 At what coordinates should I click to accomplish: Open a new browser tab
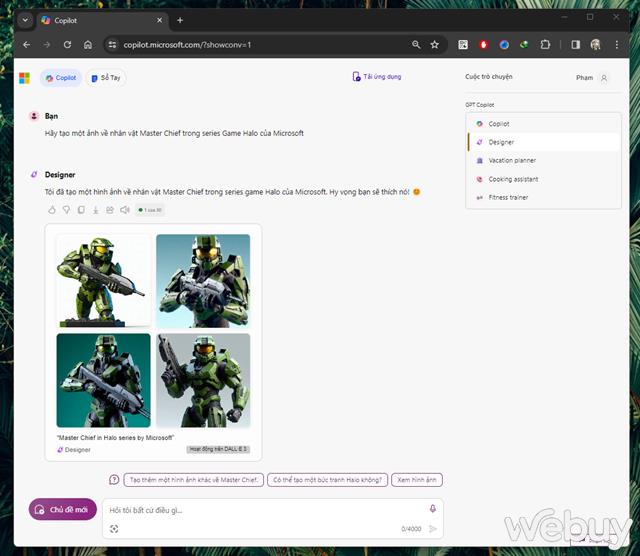pos(180,20)
